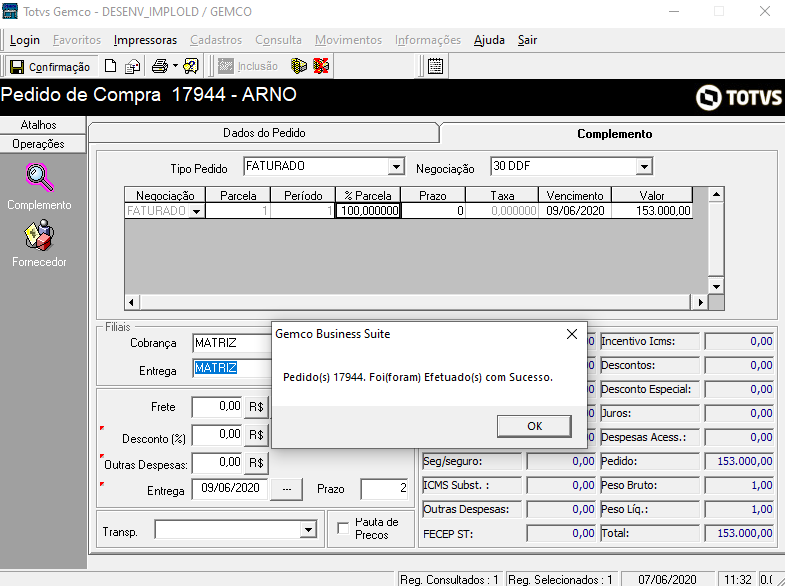Click the Confirmação save icon
Screen dimensions: 785x586
tap(17, 67)
